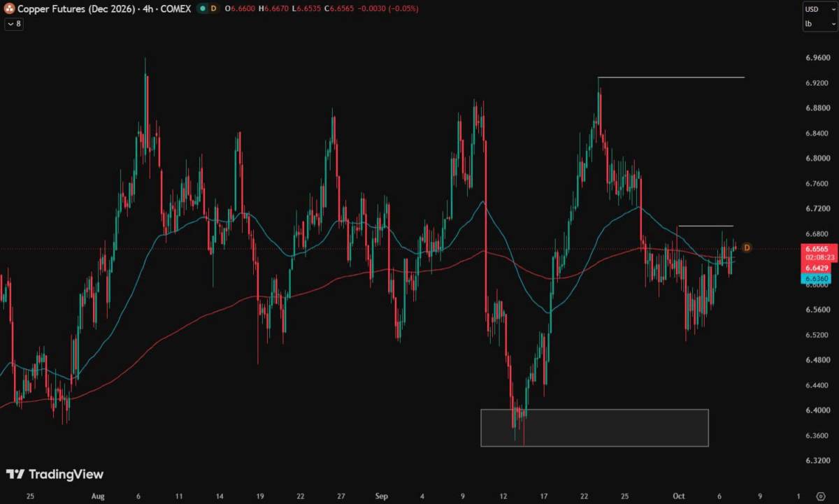Click the green market status dot
Viewport: 839px width, 504px height.
201,9
